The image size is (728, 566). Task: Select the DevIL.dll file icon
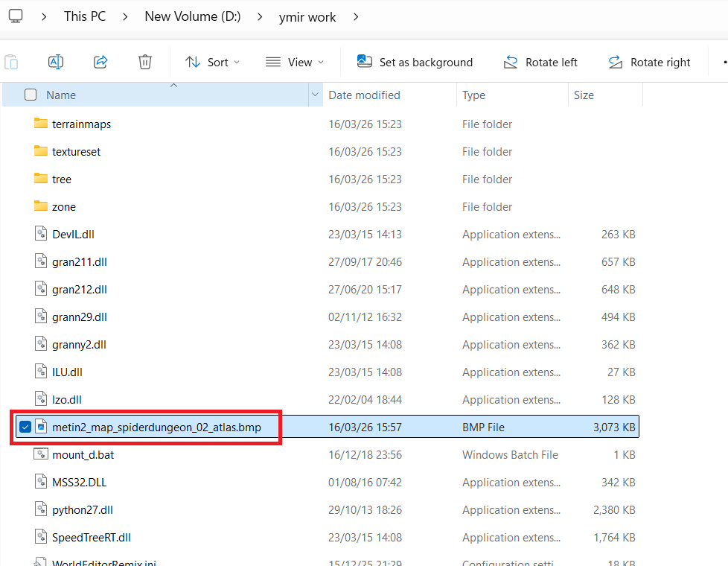pyautogui.click(x=41, y=234)
